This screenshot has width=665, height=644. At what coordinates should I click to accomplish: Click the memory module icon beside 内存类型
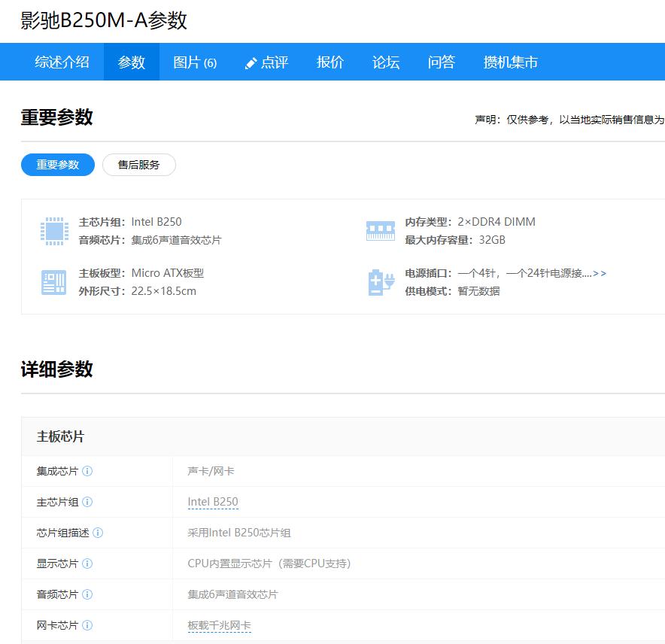380,231
